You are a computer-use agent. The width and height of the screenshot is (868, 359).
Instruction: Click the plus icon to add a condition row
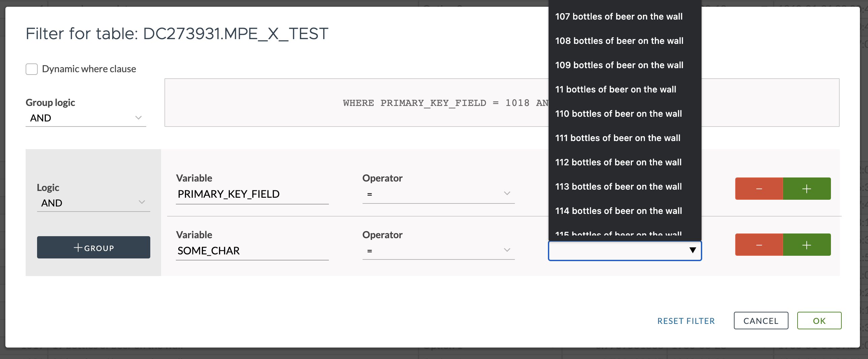click(x=807, y=189)
